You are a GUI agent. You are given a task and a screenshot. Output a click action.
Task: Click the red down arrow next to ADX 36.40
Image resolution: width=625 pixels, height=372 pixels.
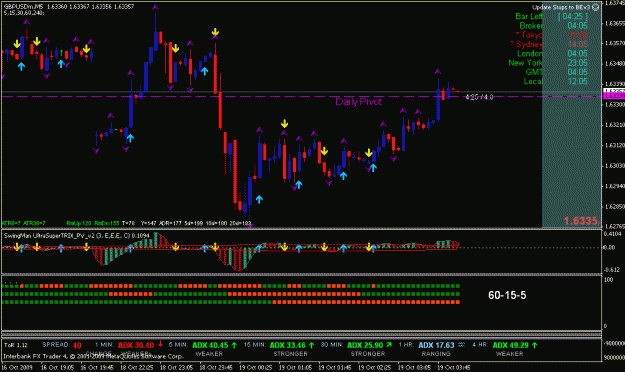[160, 344]
